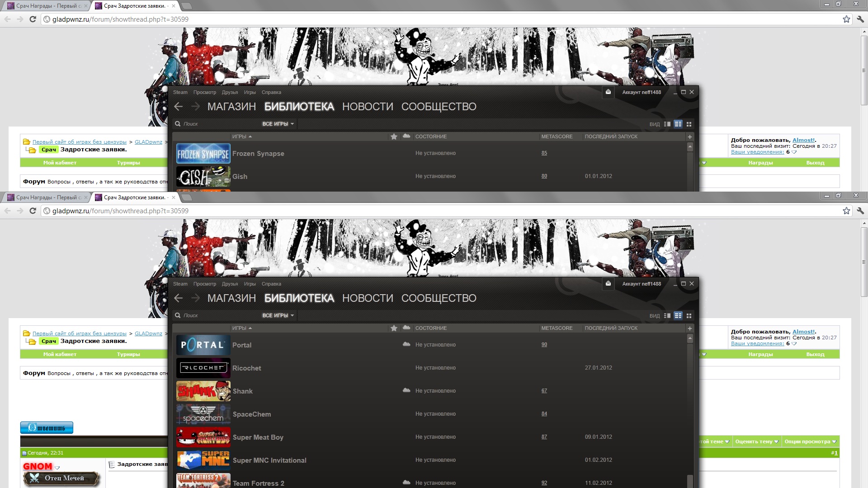868x488 pixels.
Task: Click the SpaceChem game banner
Action: (203, 414)
